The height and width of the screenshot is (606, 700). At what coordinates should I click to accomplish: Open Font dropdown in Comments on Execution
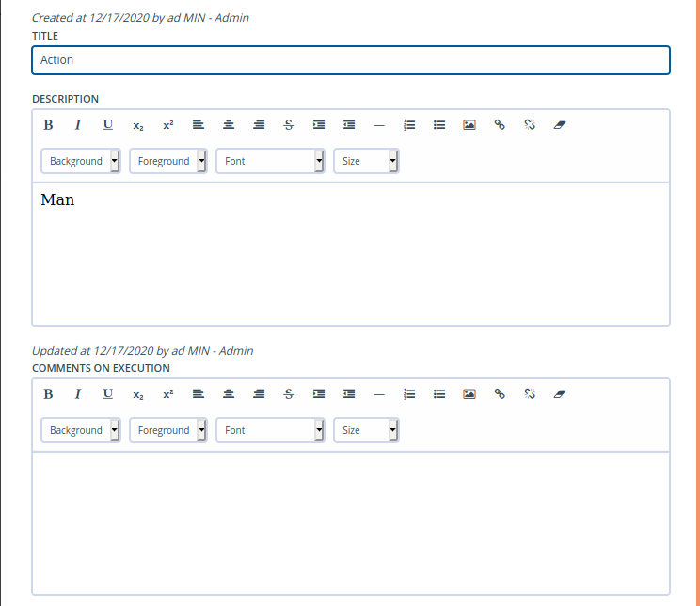click(271, 430)
